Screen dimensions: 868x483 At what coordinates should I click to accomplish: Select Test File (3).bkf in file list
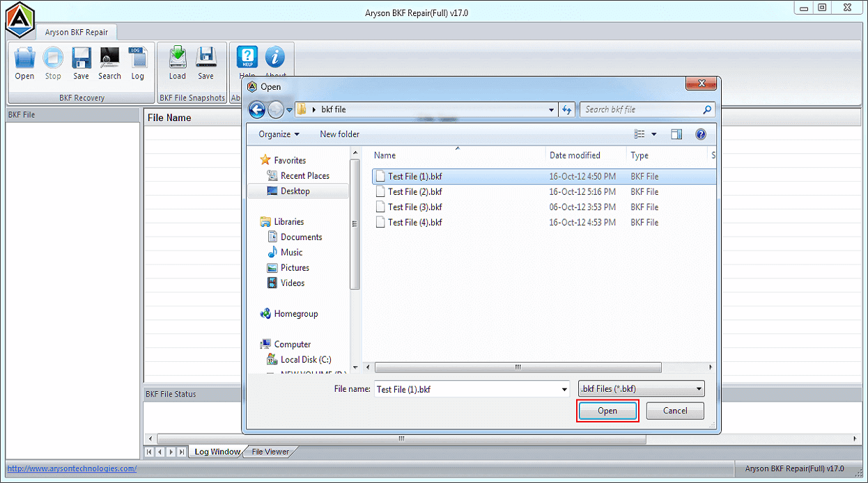pos(543,207)
